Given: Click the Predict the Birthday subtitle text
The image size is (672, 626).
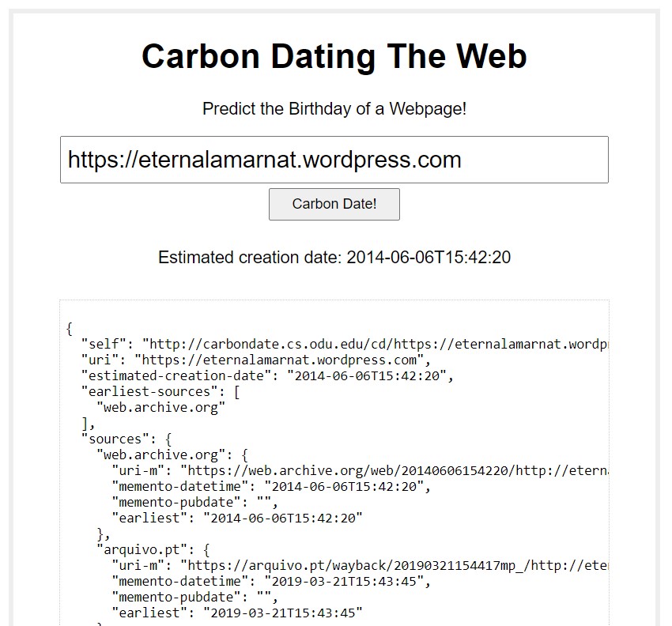Looking at the screenshot, I should pyautogui.click(x=334, y=109).
